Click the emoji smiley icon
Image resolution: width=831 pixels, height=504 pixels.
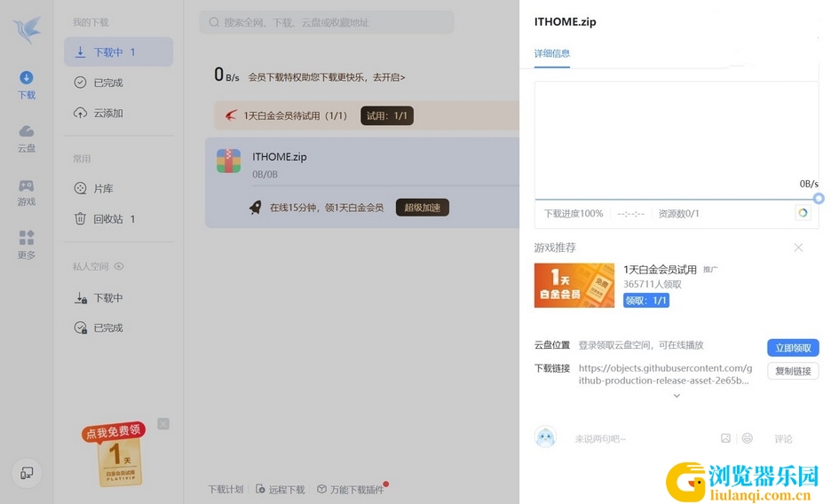pyautogui.click(x=748, y=437)
